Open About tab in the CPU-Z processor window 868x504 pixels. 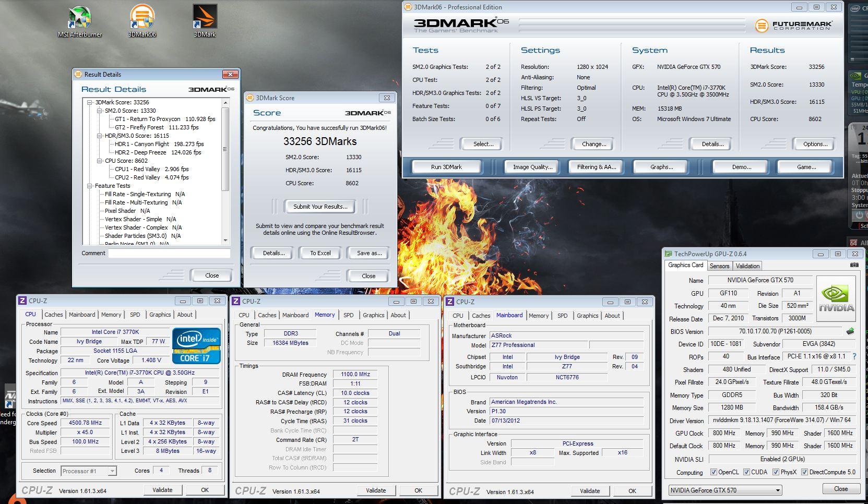185,315
